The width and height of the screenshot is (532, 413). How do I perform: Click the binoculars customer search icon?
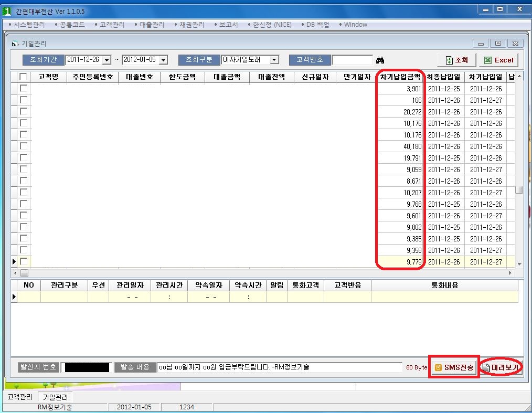tap(380, 60)
